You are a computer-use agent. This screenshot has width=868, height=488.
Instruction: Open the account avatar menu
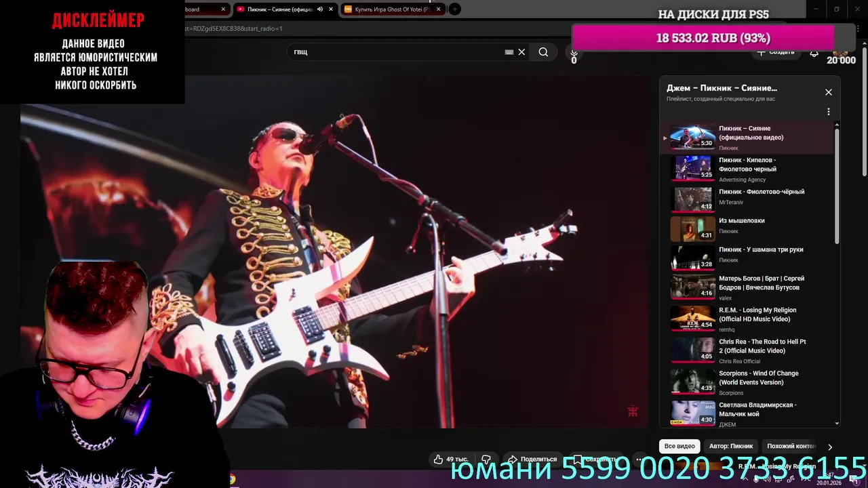[x=840, y=52]
